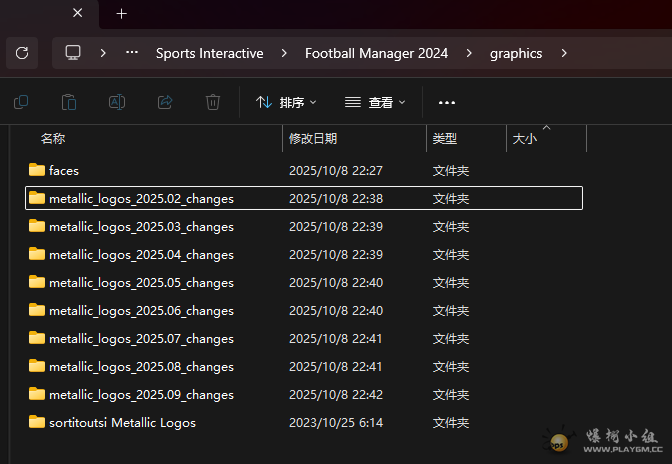This screenshot has width=672, height=464.
Task: Click metallic_logos_2025.04_changes folder name
Action: point(141,255)
